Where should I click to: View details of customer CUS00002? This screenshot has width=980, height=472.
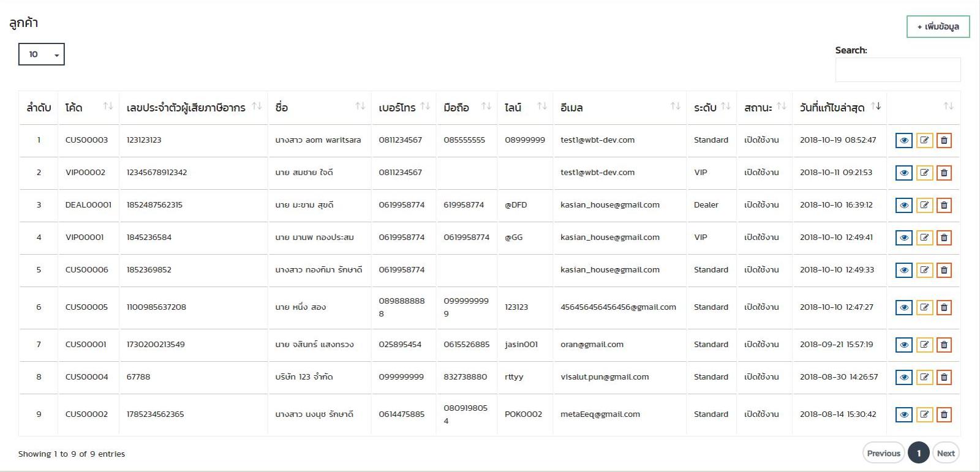903,414
